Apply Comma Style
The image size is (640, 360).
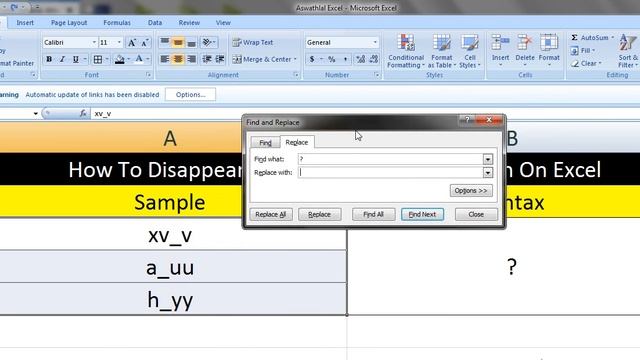pyautogui.click(x=345, y=59)
